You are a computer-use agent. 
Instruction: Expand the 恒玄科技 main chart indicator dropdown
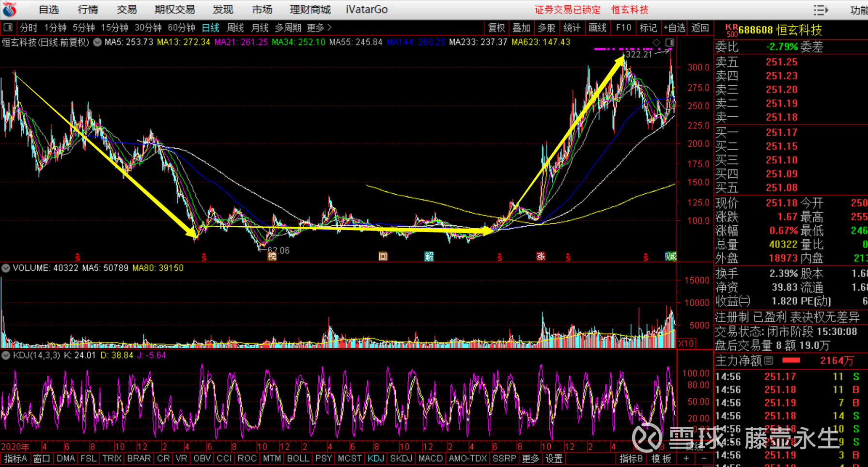point(97,42)
